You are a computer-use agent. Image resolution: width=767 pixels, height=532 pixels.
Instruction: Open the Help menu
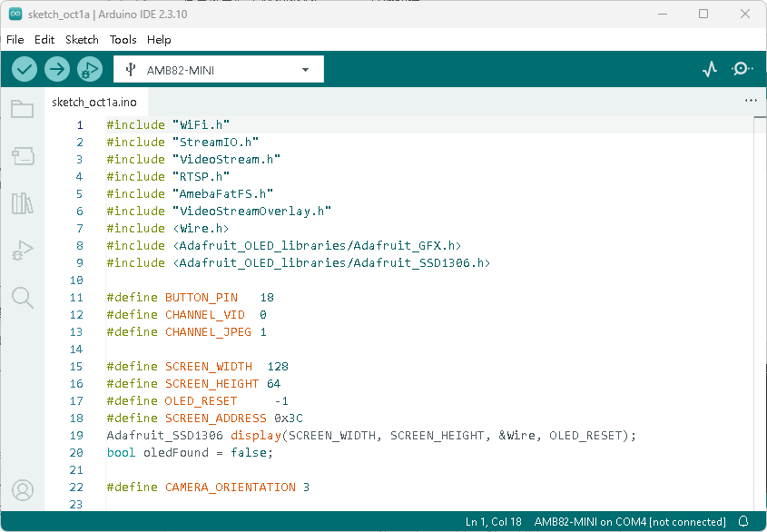[x=159, y=40]
